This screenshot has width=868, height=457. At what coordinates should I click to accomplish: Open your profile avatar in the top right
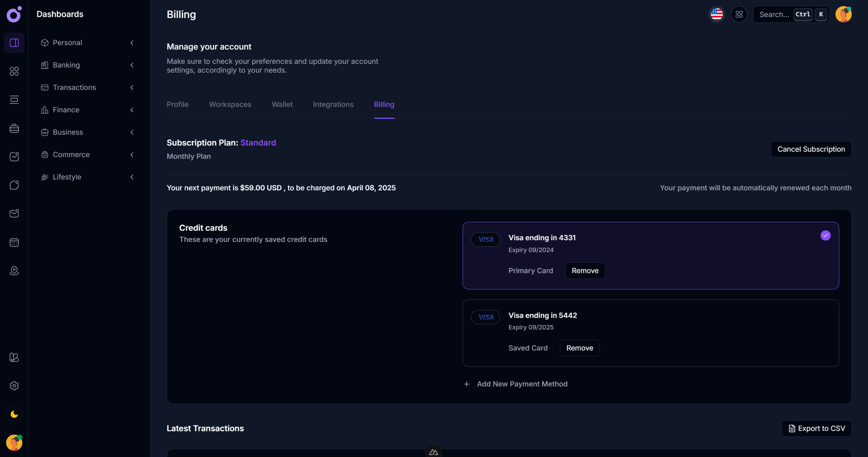coord(844,14)
